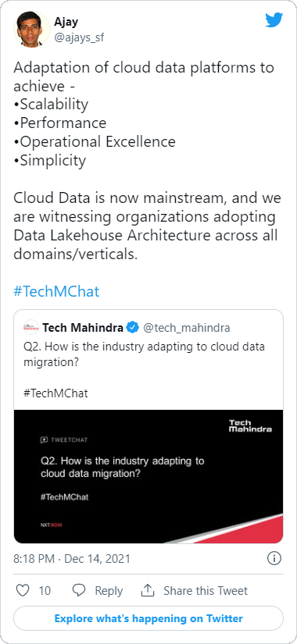The height and width of the screenshot is (644, 297).
Task: Click the reply speech bubble icon
Action: coord(79,591)
